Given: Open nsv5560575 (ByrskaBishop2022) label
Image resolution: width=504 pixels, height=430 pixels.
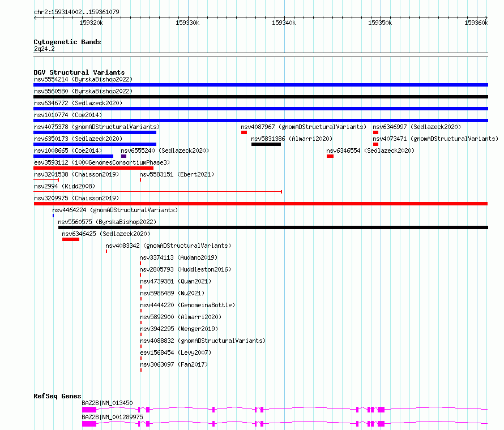Looking at the screenshot, I should click(107, 222).
